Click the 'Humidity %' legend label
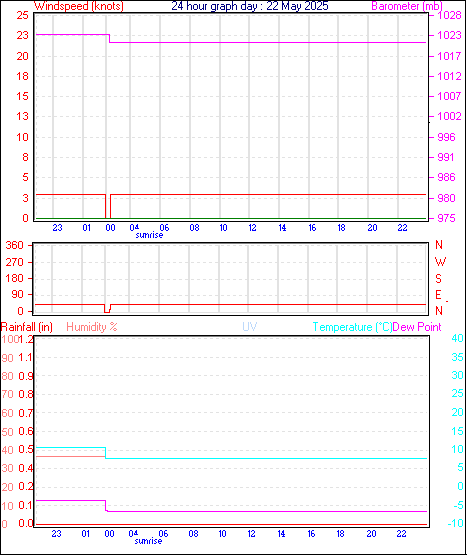467x559 pixels. 92,327
